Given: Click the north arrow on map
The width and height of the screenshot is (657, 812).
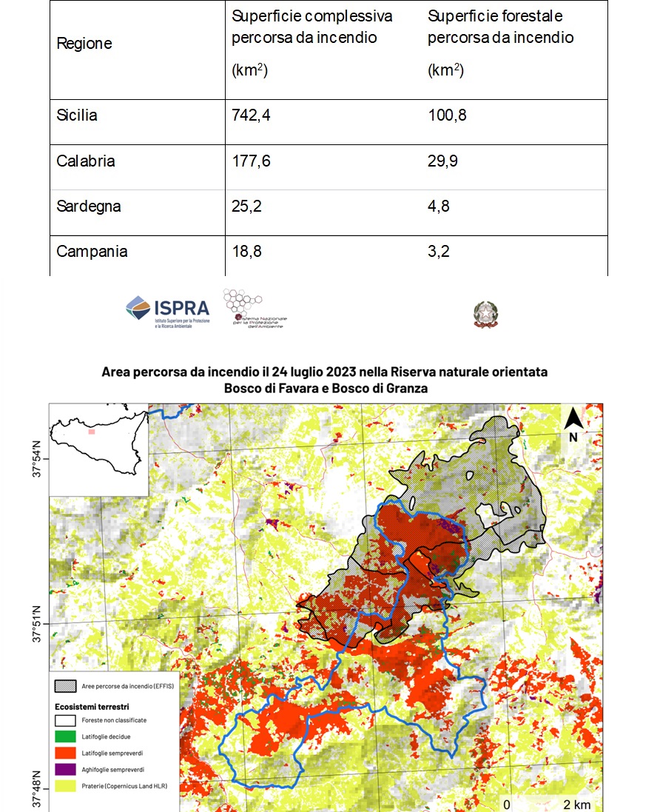Looking at the screenshot, I should (573, 425).
